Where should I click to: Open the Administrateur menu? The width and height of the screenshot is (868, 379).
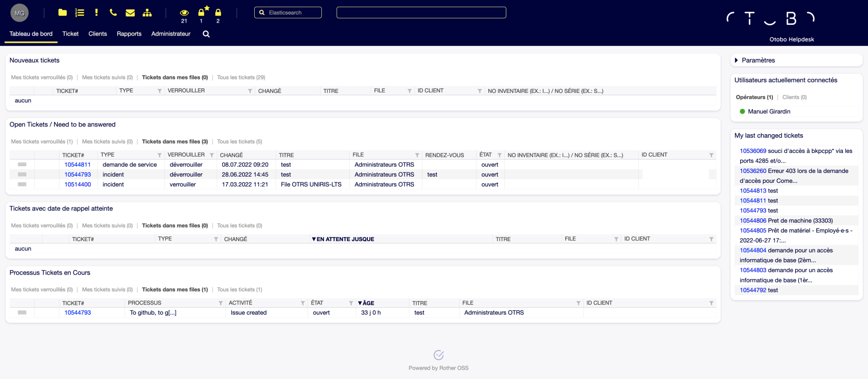(171, 34)
